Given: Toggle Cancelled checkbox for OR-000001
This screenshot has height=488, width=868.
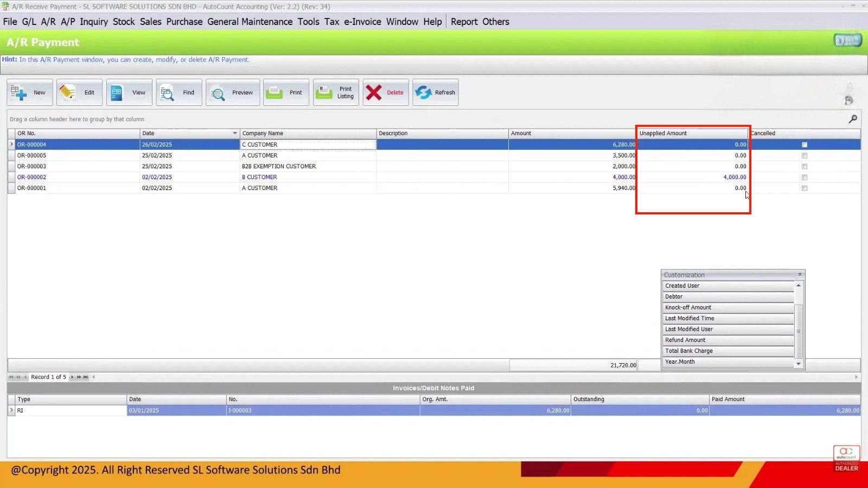Looking at the screenshot, I should (x=805, y=188).
